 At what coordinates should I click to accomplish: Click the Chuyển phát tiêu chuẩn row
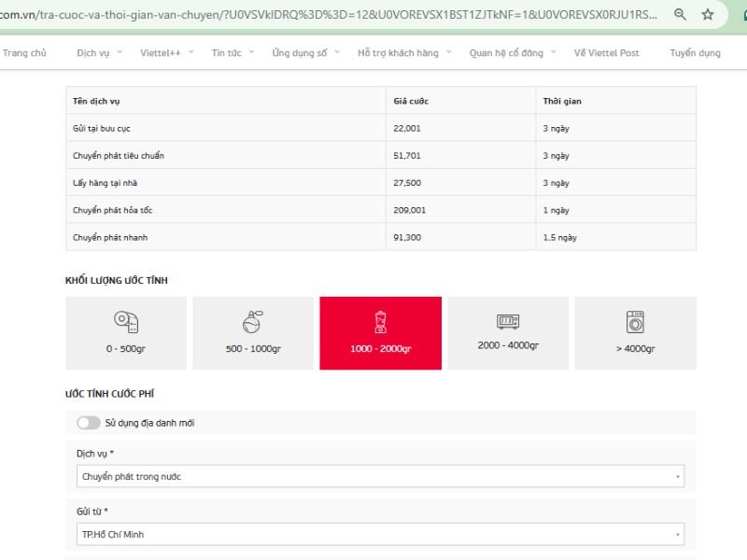tap(381, 155)
